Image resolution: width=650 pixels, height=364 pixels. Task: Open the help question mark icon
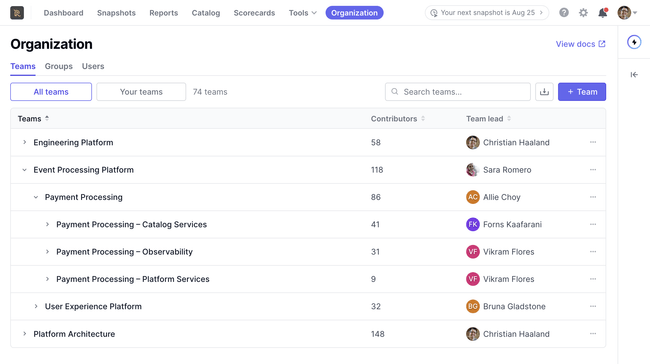pos(564,13)
